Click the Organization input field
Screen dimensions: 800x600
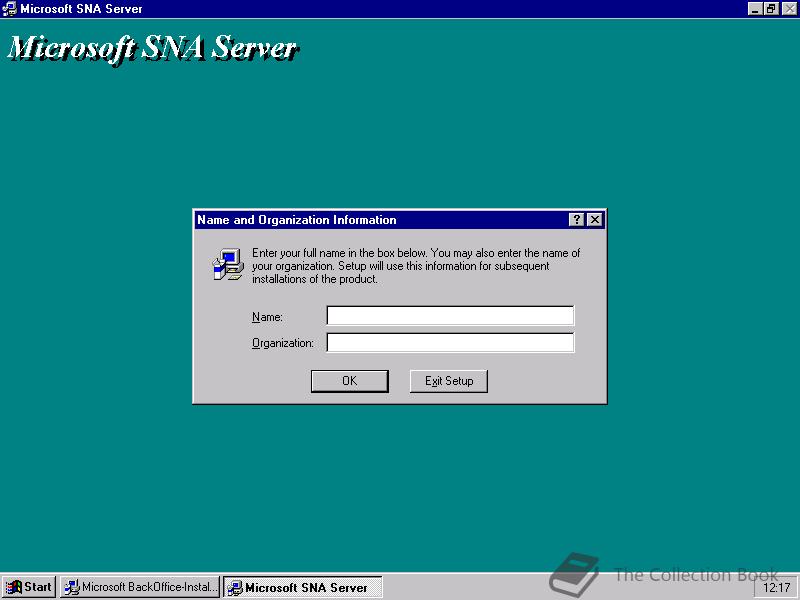450,342
